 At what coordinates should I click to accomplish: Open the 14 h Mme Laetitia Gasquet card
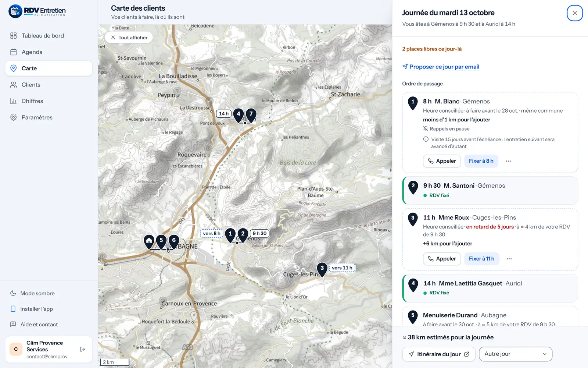(490, 288)
